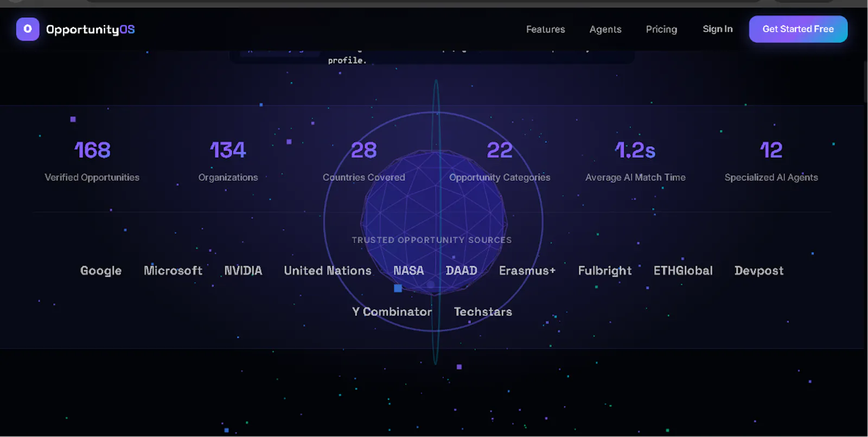Open the Features nav item
The height and width of the screenshot is (437, 868).
545,29
